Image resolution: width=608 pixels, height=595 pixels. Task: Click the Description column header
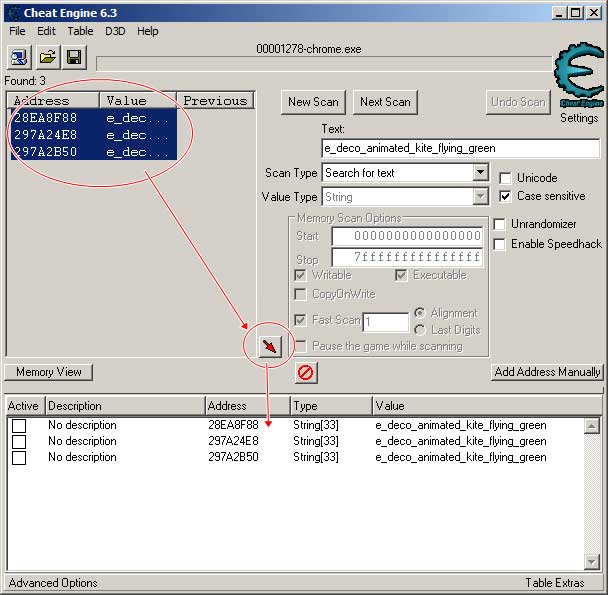(125, 406)
